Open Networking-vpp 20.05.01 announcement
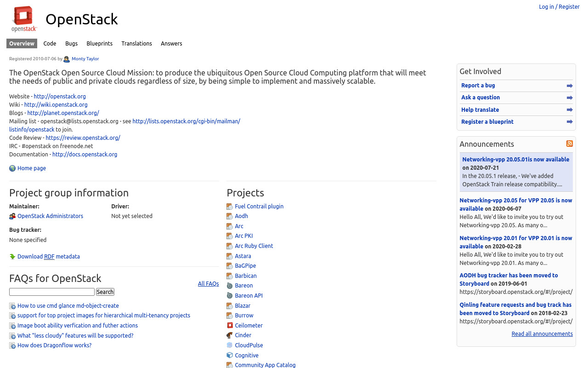The width and height of the screenshot is (588, 368). (515, 160)
